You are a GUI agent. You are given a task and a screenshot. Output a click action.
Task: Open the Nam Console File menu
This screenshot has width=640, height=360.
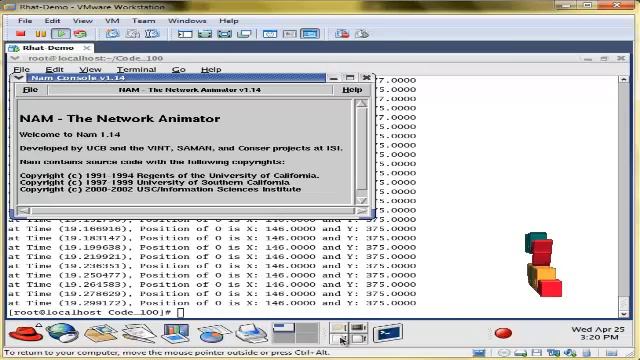coord(31,90)
